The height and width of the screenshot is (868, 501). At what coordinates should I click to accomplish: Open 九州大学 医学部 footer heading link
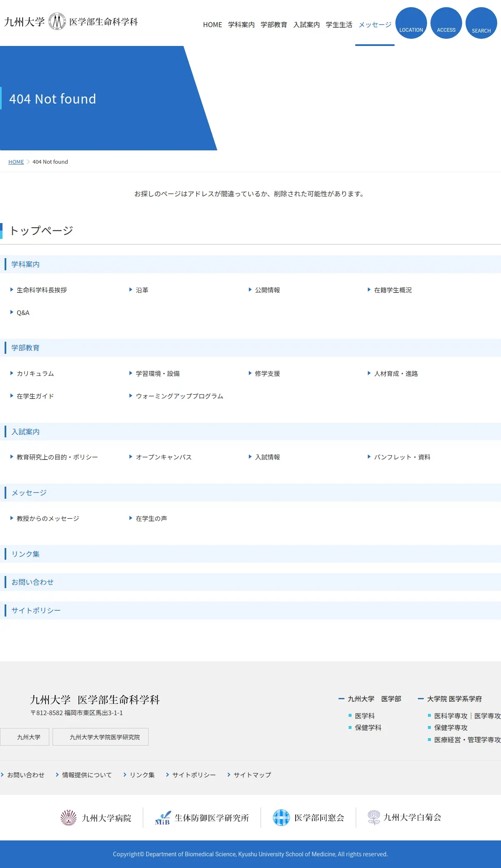click(374, 699)
